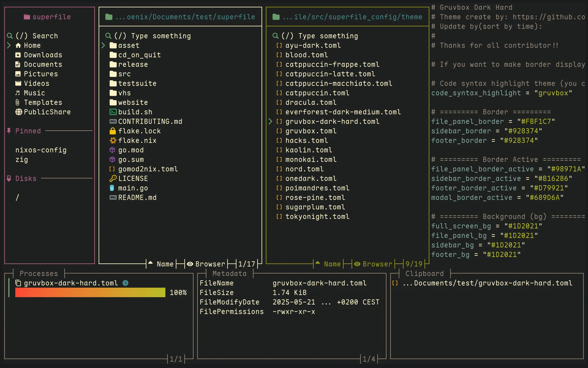
Task: Open the pinned nixos-config entry
Action: coord(41,150)
